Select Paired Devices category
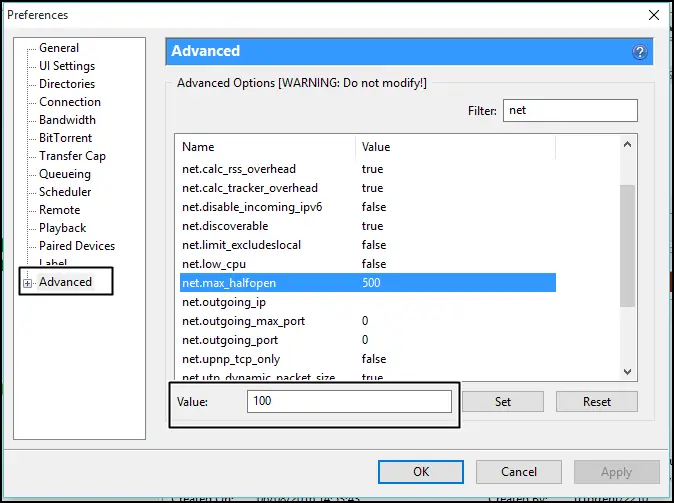The width and height of the screenshot is (674, 503). click(x=77, y=246)
